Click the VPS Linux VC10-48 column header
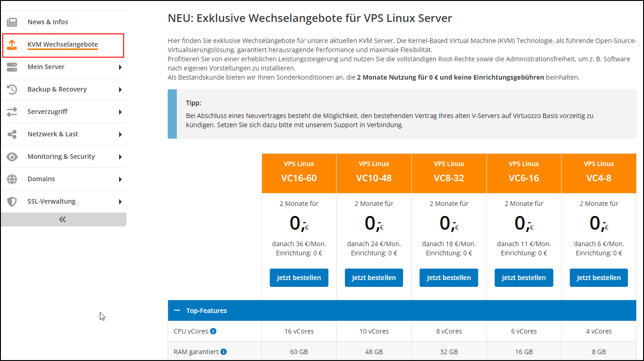Viewport: 644px width, 361px height. (374, 173)
